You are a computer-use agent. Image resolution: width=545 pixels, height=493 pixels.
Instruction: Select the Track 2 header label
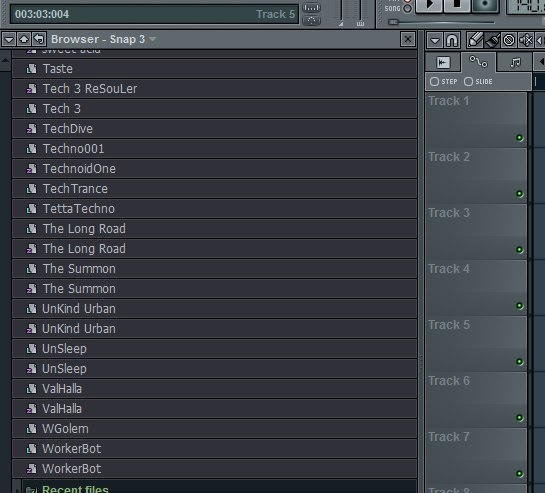pyautogui.click(x=449, y=157)
